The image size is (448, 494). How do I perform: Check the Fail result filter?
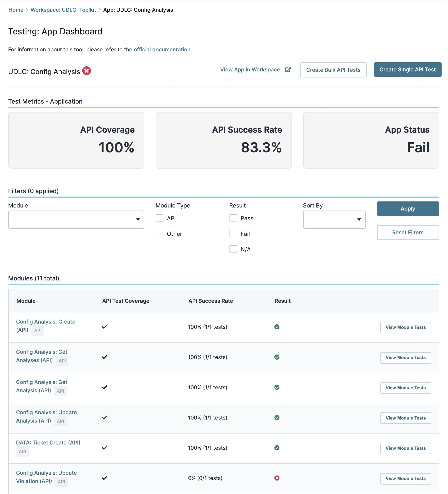point(233,234)
